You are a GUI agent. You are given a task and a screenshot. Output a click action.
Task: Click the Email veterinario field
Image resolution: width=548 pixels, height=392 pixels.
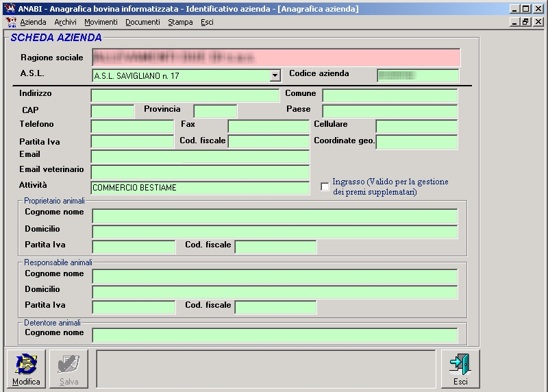point(200,172)
